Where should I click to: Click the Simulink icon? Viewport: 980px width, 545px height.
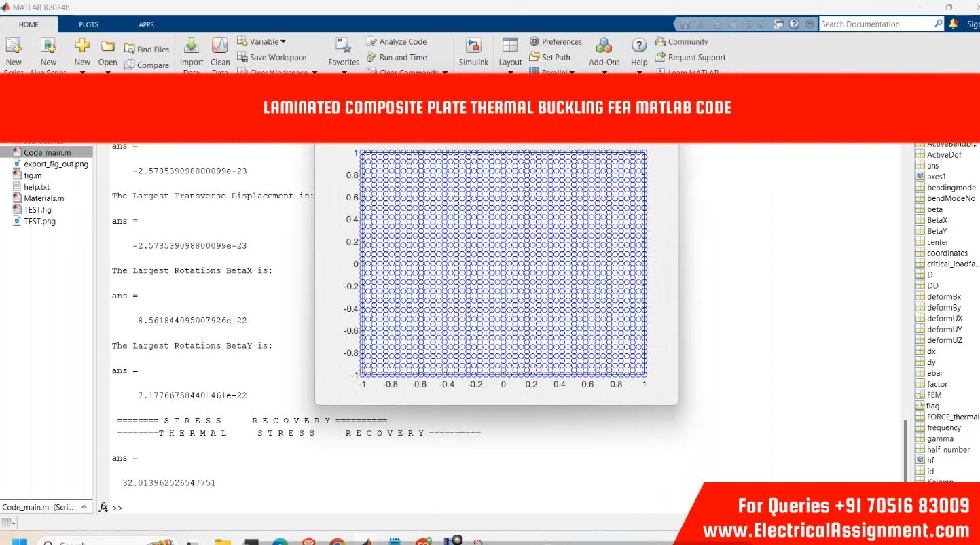(x=473, y=47)
